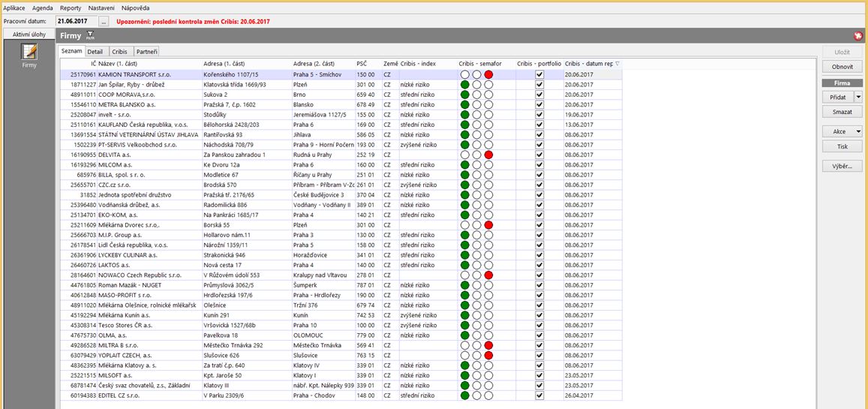868x409 pixels.
Task: Click the Výběr... button
Action: pos(842,167)
